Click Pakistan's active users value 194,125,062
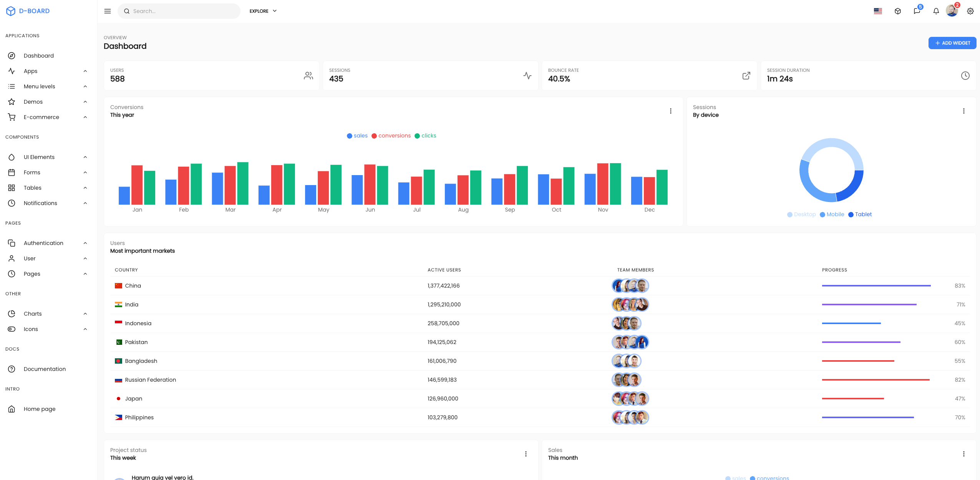This screenshot has height=480, width=980. pos(442,342)
